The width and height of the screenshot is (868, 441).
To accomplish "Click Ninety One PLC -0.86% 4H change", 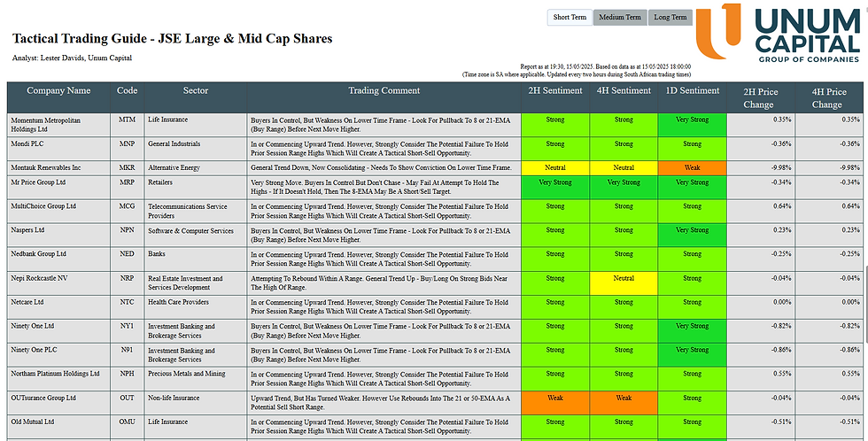I will 849,351.
